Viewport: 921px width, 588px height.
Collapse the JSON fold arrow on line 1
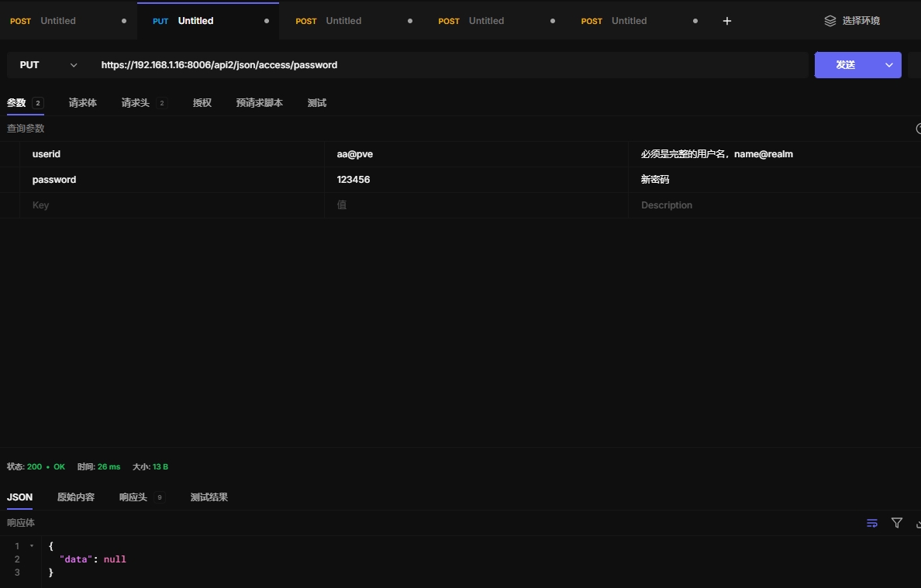pyautogui.click(x=32, y=546)
